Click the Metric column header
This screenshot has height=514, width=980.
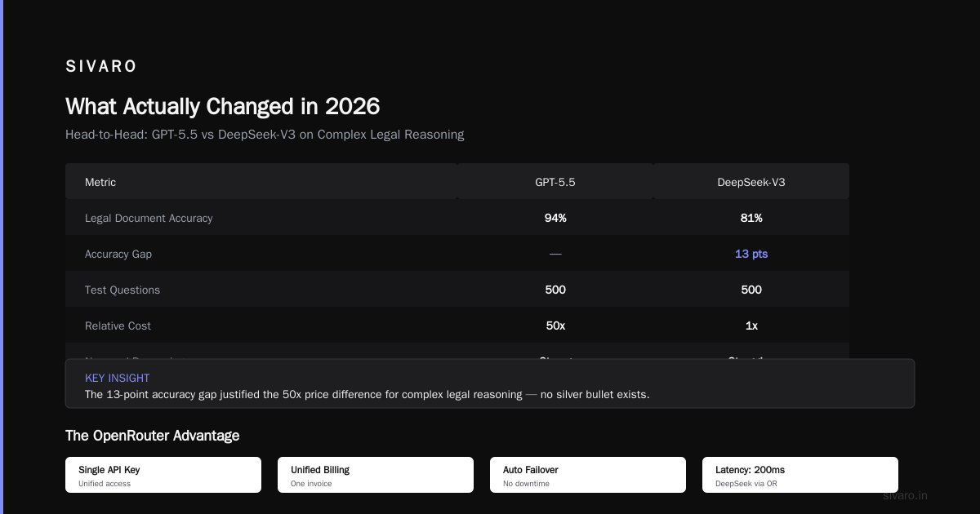100,182
